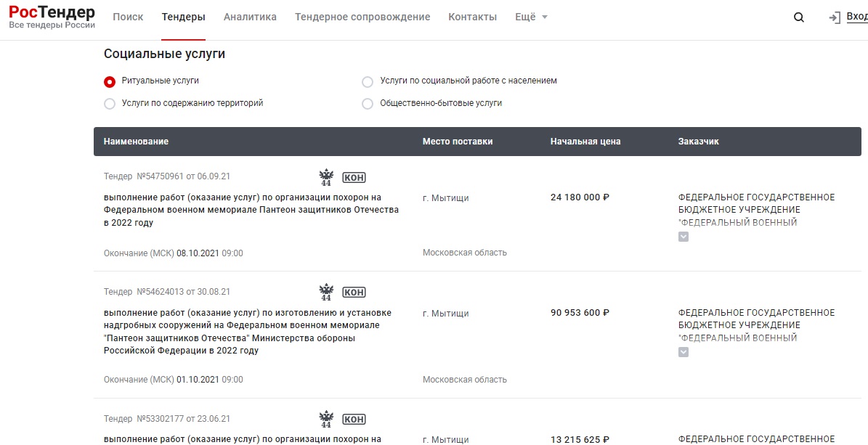Click the КОН badge on tender №54750961

(354, 178)
